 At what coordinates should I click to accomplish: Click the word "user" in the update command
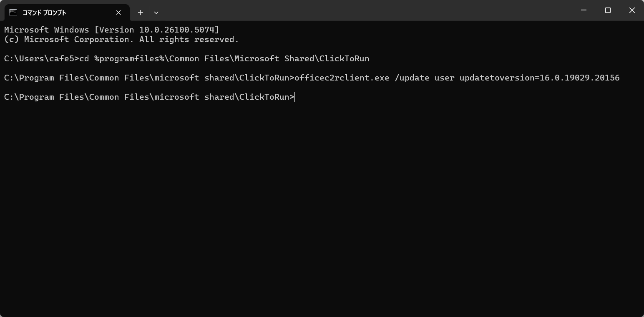(x=444, y=78)
